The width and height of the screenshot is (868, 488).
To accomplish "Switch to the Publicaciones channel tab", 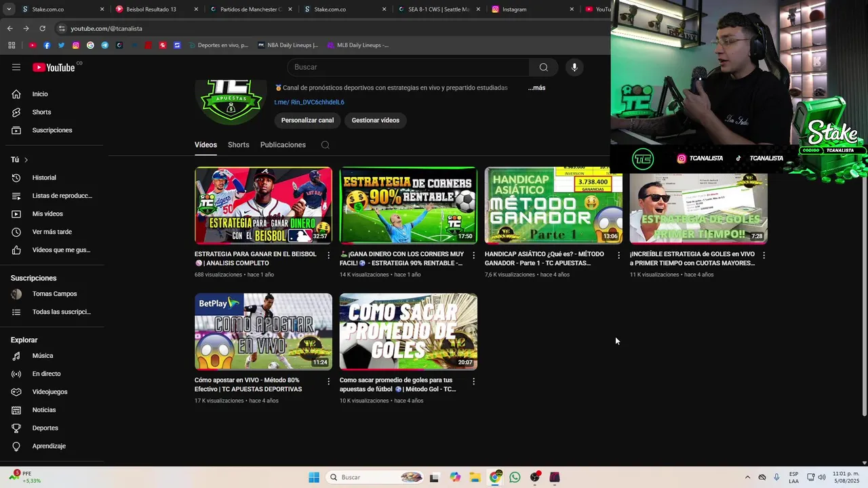I will pyautogui.click(x=283, y=145).
